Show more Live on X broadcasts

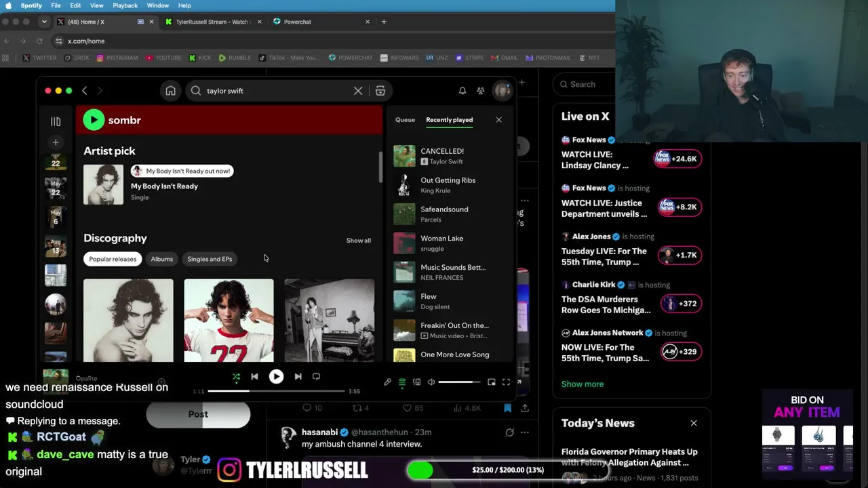582,384
